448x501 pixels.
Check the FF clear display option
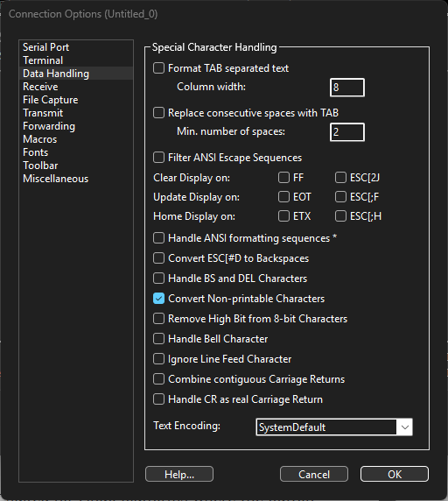pyautogui.click(x=283, y=177)
